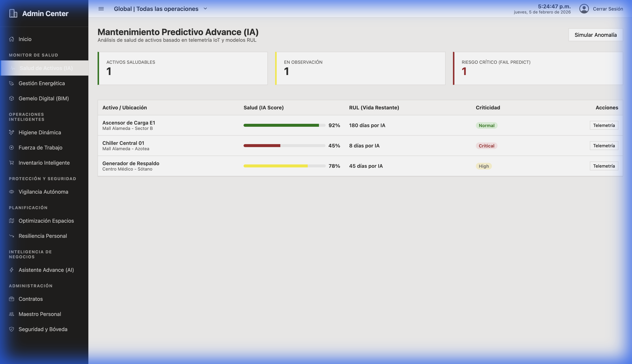Toggle the hamburger sidebar menu

click(101, 8)
